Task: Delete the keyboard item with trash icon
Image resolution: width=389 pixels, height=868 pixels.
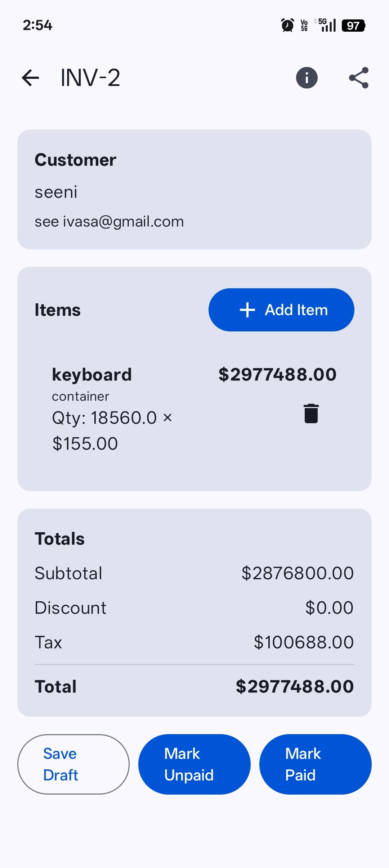Action: click(x=311, y=413)
